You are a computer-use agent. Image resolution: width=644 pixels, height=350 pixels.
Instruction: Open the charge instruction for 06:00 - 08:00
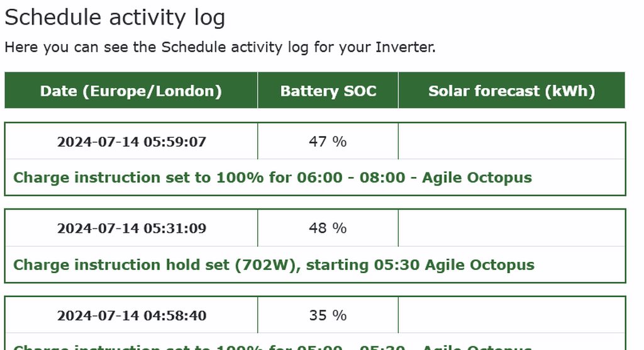272,178
